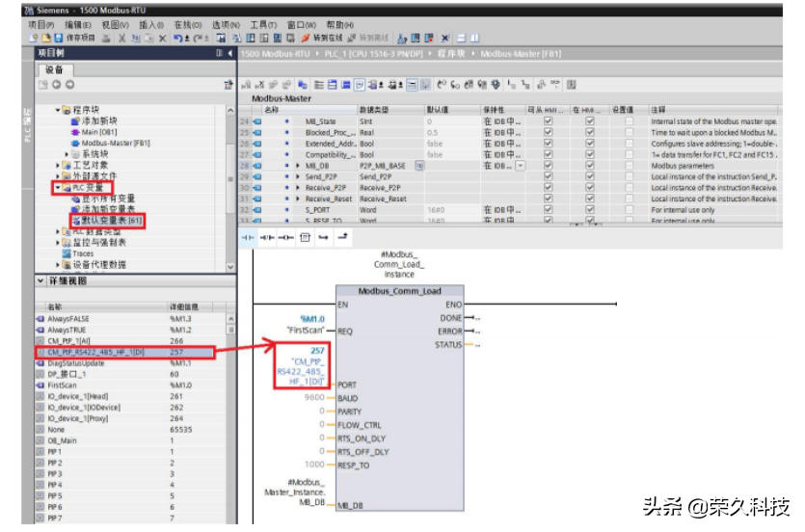
Task: Toggle visible-in-HMI checkbox for MB_State
Action: [590, 121]
